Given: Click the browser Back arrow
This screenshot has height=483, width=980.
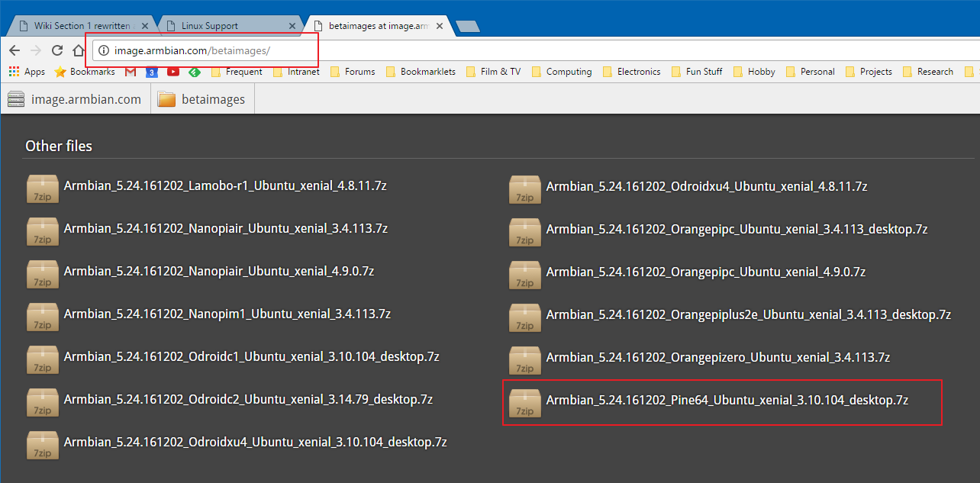Looking at the screenshot, I should coord(14,50).
